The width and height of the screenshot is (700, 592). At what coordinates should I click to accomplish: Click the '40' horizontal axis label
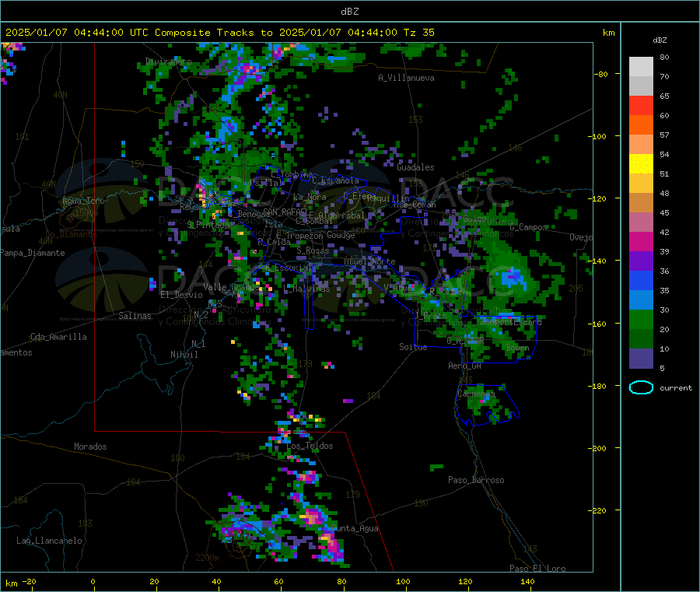pos(216,581)
